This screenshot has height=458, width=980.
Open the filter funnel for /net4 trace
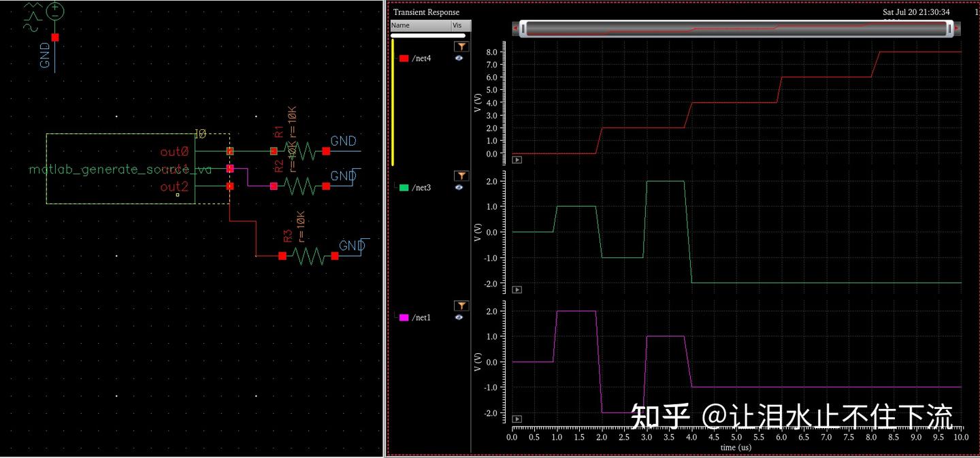coord(461,46)
